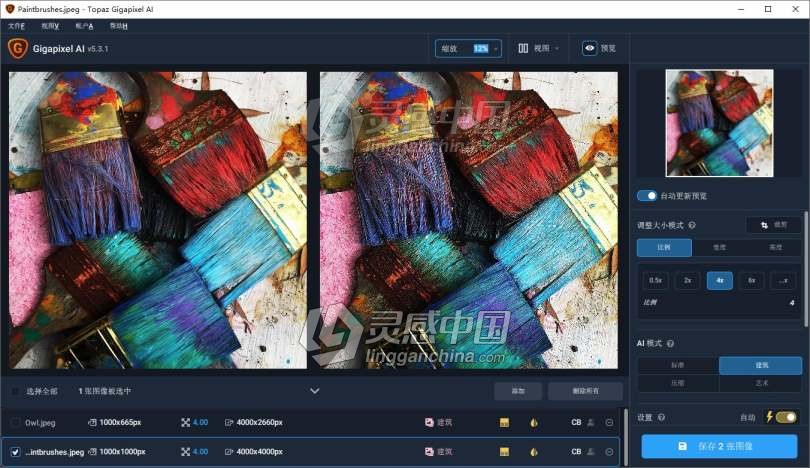Choose the highlighted AI mode, right of 标准

(x=761, y=365)
